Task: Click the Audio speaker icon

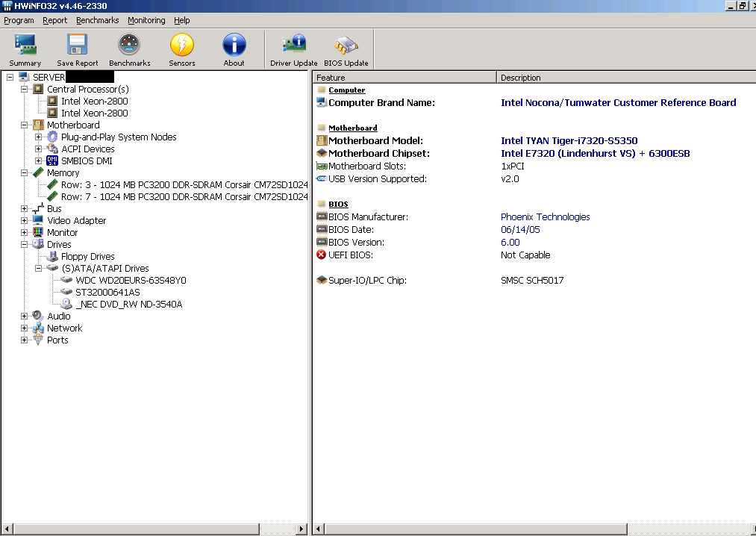Action: pyautogui.click(x=38, y=316)
